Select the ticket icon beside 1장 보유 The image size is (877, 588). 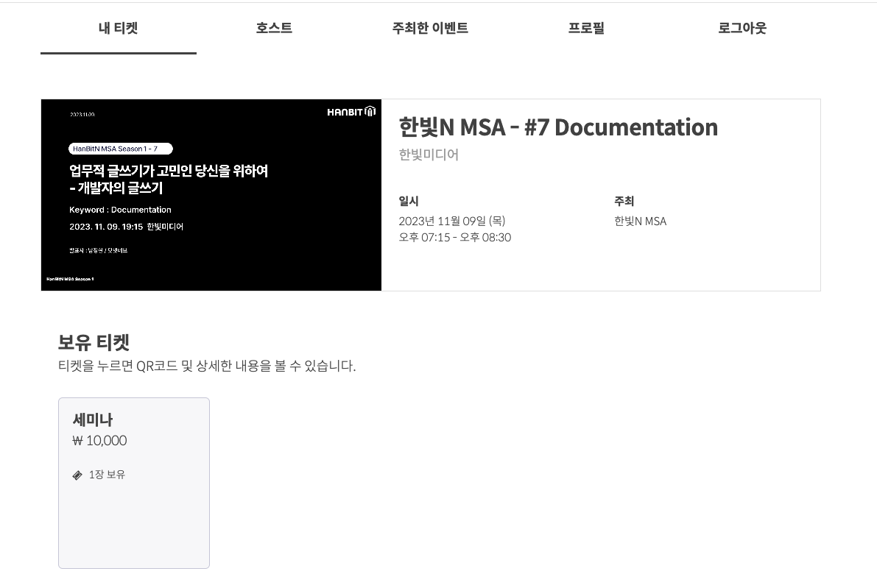coord(77,475)
